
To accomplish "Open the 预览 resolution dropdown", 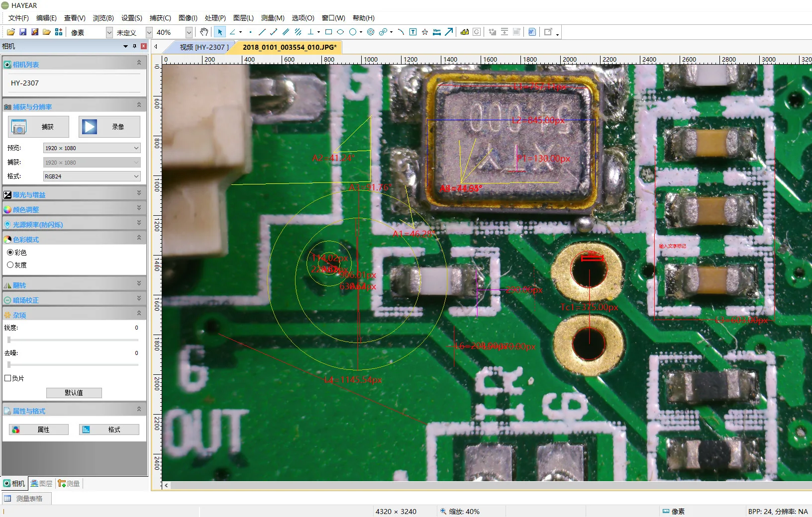I will tap(92, 148).
